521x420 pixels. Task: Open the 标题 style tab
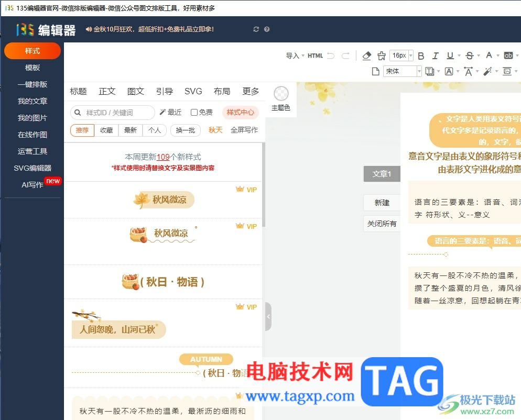[x=79, y=91]
